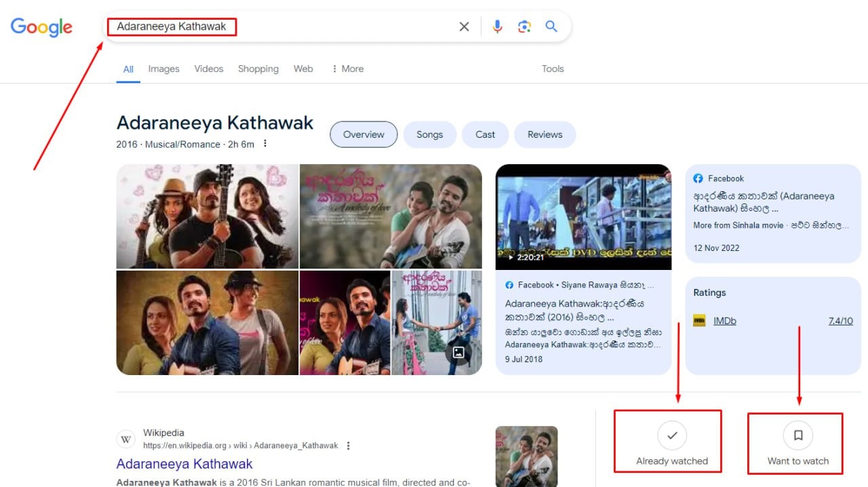Switch to the Web tab
This screenshot has width=868, height=487.
click(x=303, y=69)
